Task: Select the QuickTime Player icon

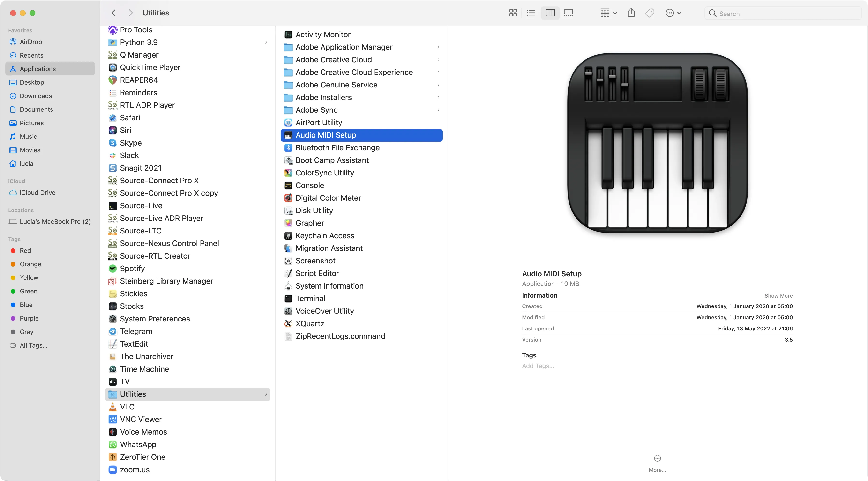Action: pyautogui.click(x=112, y=67)
